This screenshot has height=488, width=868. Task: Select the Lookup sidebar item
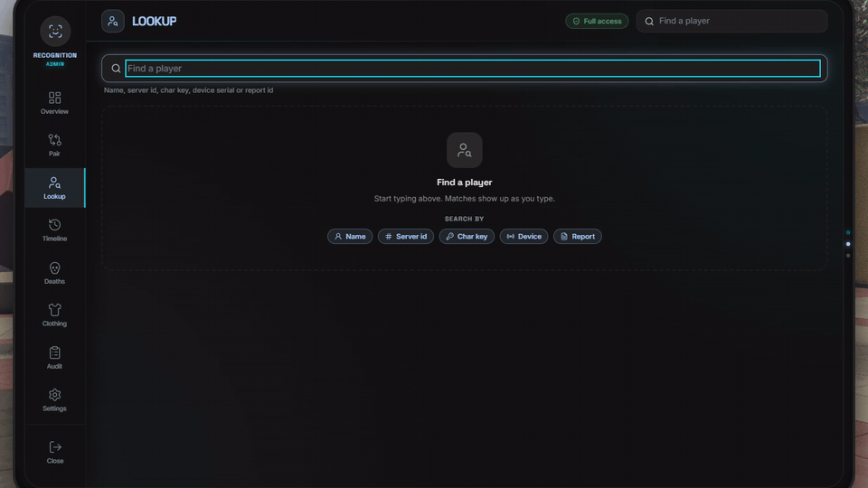[x=54, y=188]
